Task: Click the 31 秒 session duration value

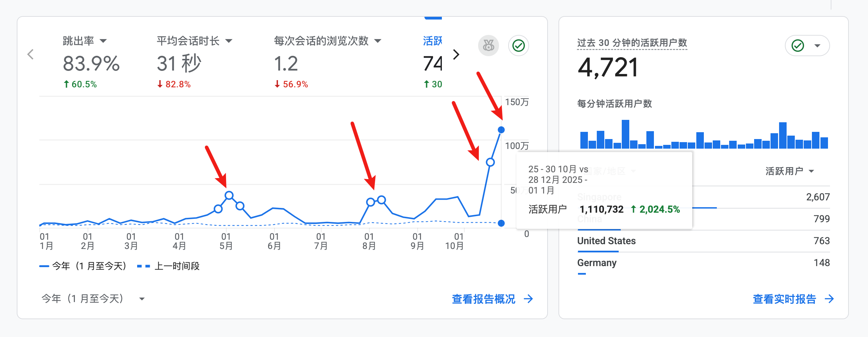Action: (179, 64)
